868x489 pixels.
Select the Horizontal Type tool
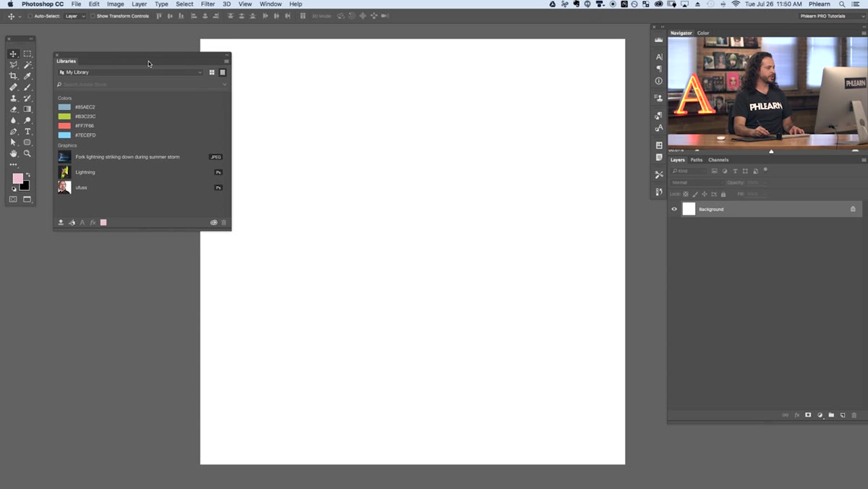click(27, 132)
